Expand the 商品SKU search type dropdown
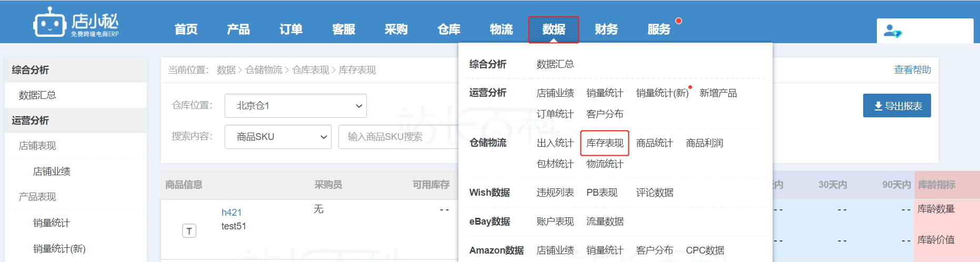The width and height of the screenshot is (980, 262). tap(278, 137)
